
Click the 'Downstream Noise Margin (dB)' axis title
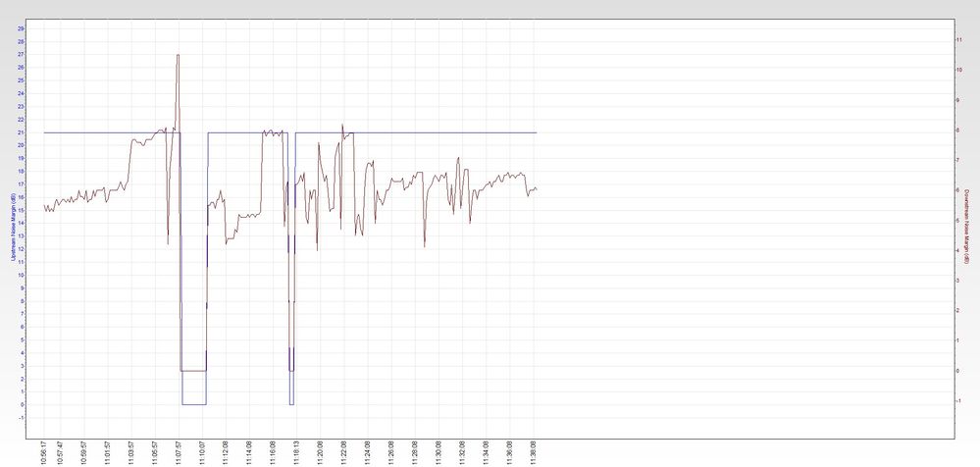point(966,227)
